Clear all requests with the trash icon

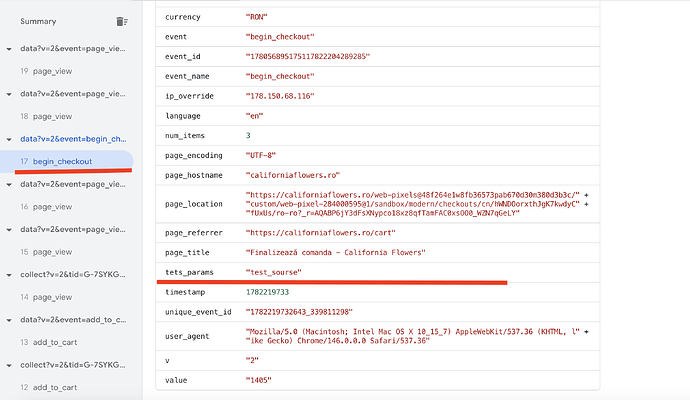point(122,21)
